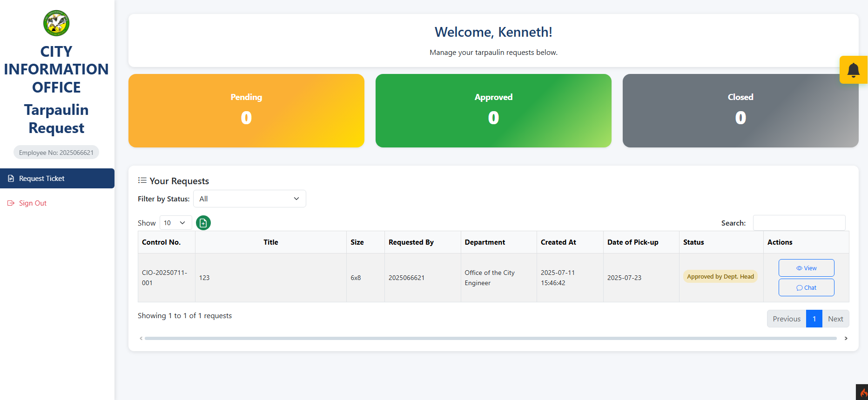Click the Approved summary card
The width and height of the screenshot is (868, 400).
click(493, 111)
